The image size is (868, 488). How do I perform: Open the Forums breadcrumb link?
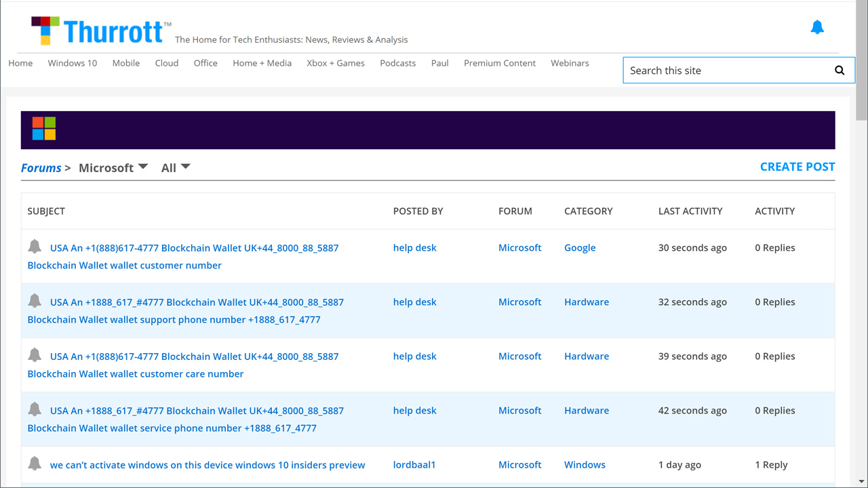point(41,168)
